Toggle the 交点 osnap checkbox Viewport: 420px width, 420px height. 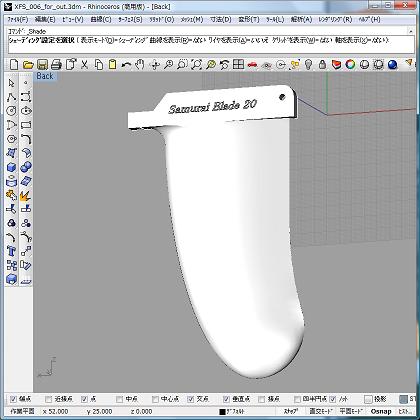(191, 399)
